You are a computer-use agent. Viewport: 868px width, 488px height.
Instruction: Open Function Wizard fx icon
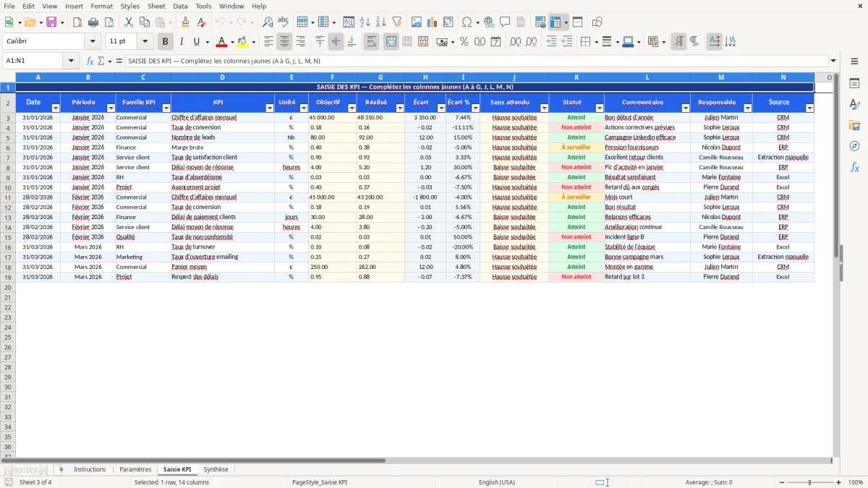90,61
